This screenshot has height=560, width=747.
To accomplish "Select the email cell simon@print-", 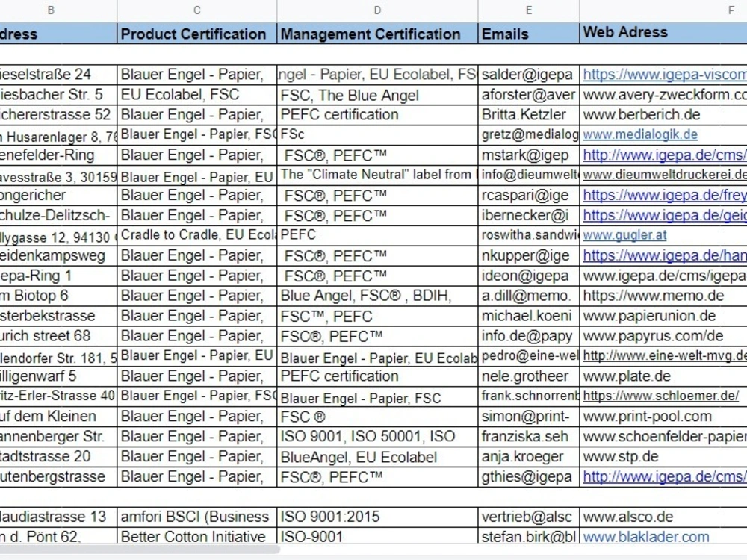I will (x=529, y=416).
